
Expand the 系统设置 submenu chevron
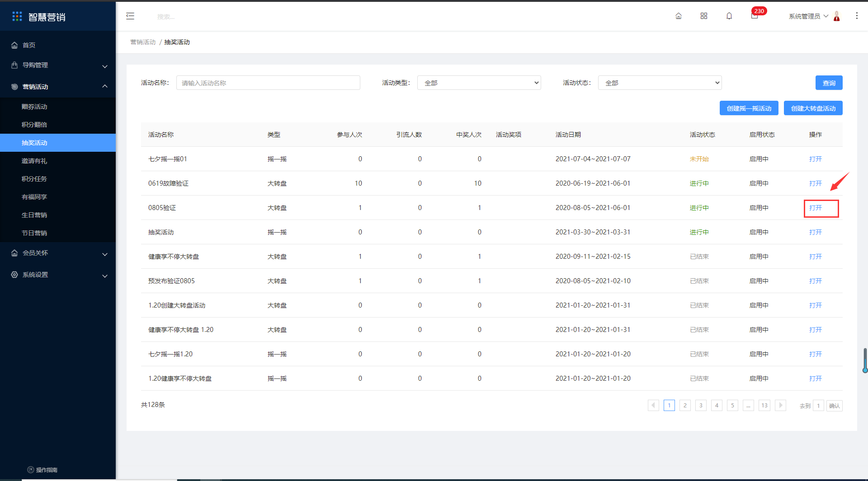click(105, 276)
